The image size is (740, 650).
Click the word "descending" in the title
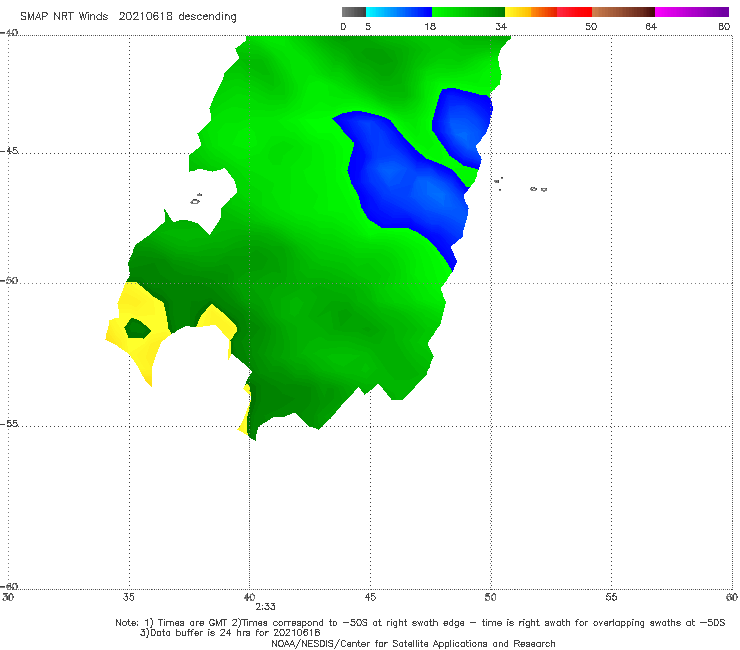pyautogui.click(x=207, y=17)
